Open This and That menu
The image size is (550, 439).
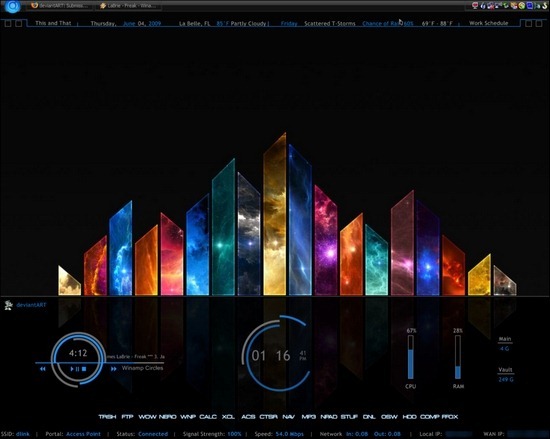click(53, 23)
